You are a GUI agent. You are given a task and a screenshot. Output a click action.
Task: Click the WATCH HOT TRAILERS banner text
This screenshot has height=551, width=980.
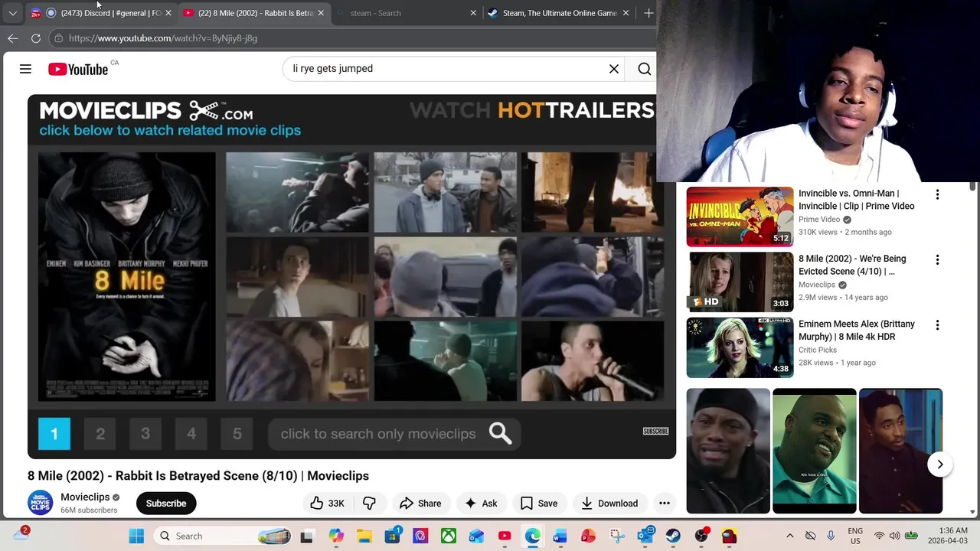tap(532, 110)
